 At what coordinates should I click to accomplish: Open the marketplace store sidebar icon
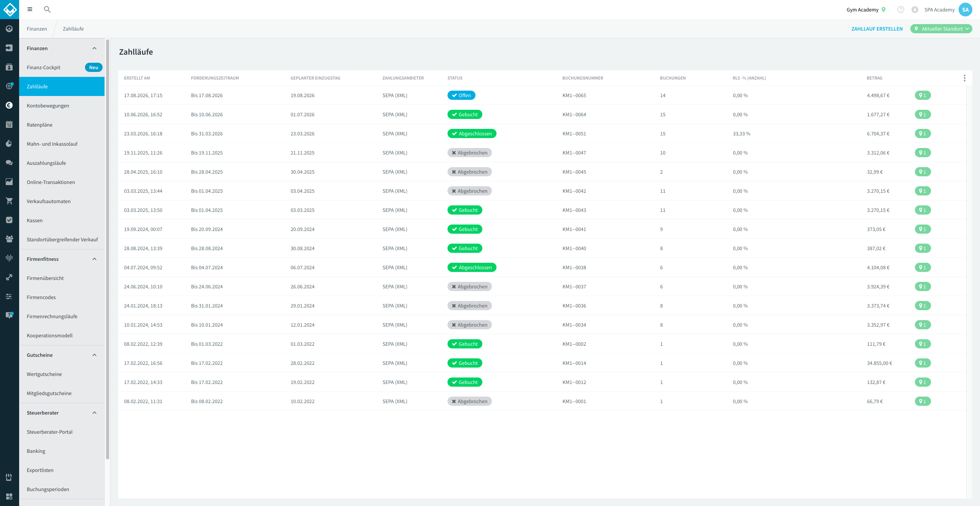tap(9, 477)
